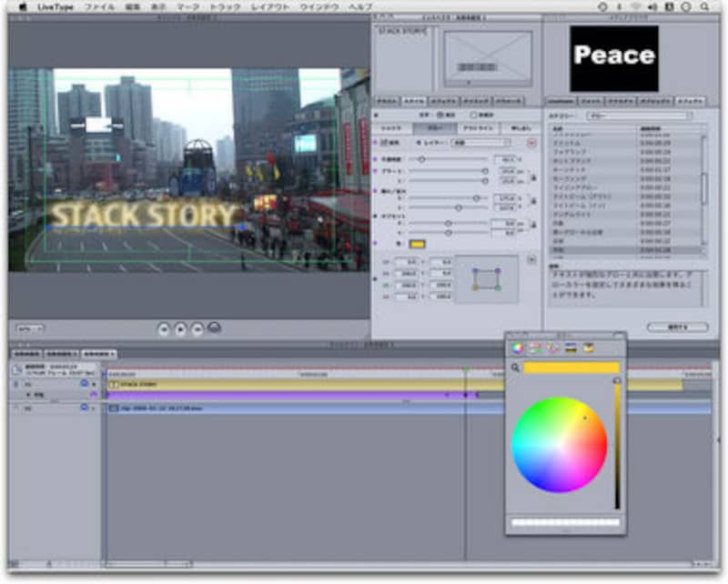728x584 pixels.
Task: Open the color wheel picker mode
Action: tap(518, 347)
